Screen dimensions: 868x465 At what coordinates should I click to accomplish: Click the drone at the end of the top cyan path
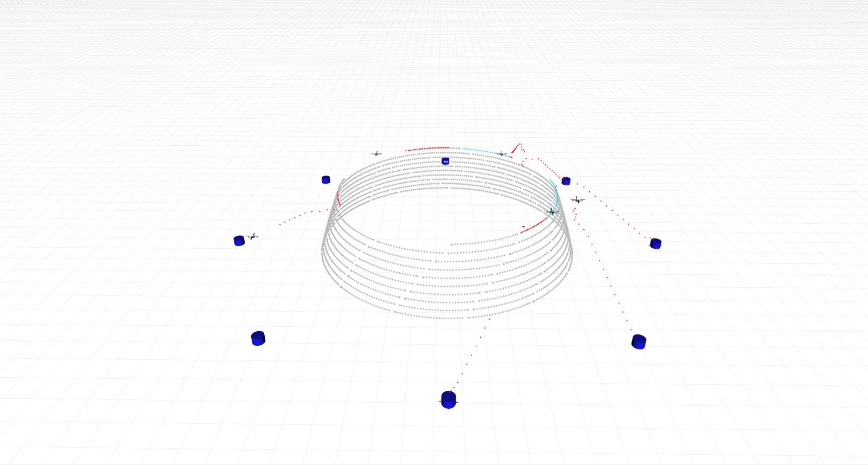(x=502, y=154)
